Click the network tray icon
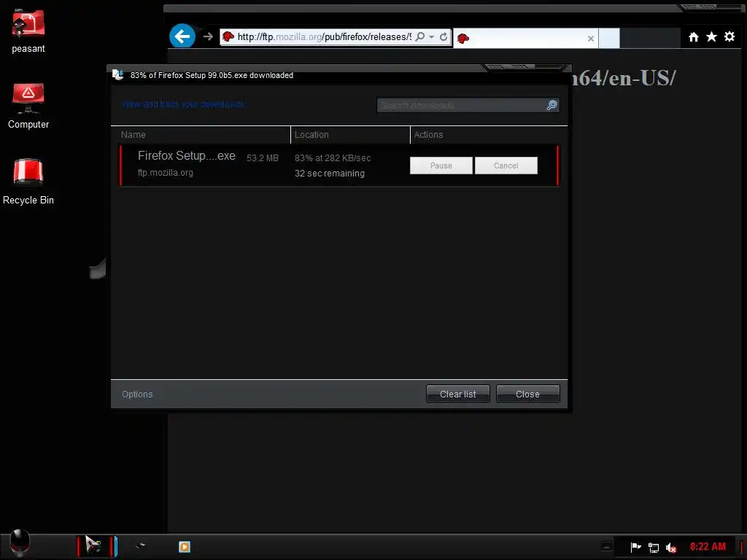The height and width of the screenshot is (560, 747). [x=654, y=548]
